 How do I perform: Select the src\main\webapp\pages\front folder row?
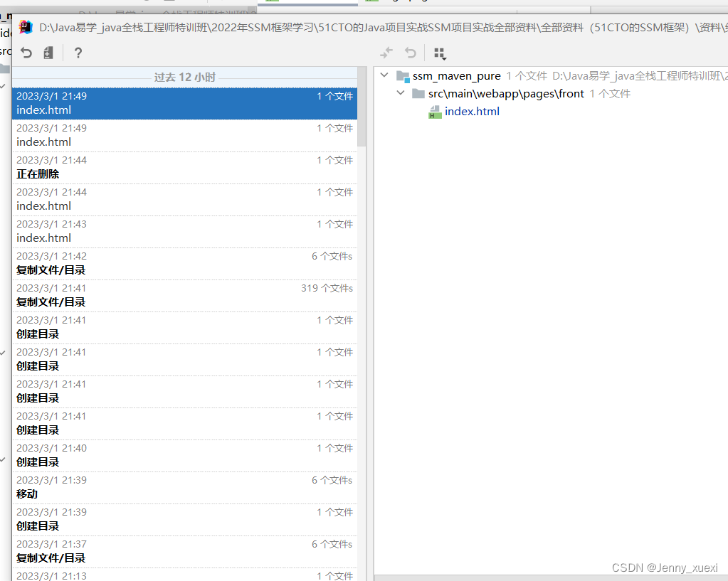click(551, 94)
